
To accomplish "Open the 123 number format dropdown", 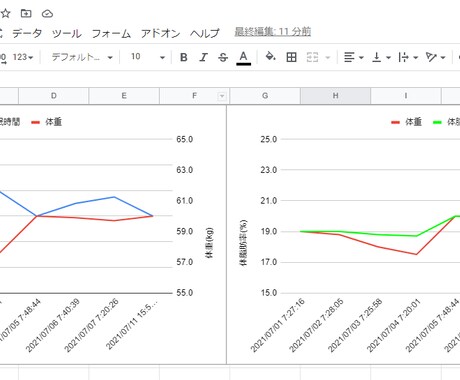I will pyautogui.click(x=23, y=57).
